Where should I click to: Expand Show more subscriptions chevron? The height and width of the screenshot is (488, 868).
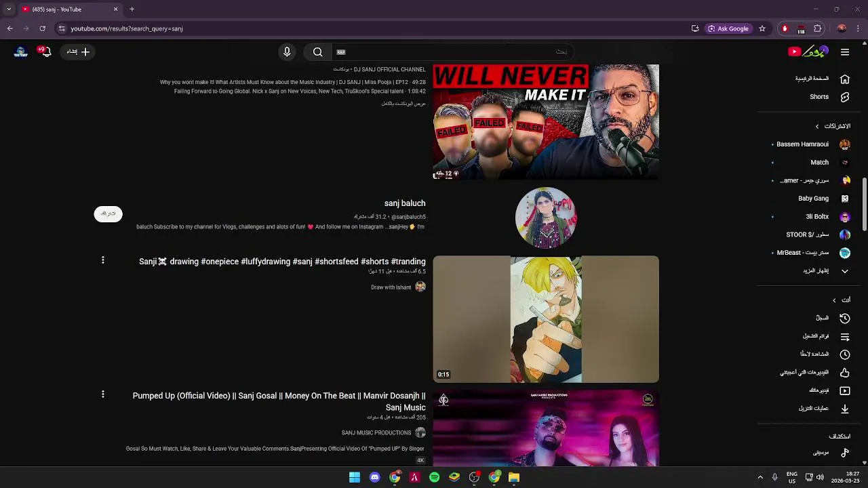click(x=845, y=271)
